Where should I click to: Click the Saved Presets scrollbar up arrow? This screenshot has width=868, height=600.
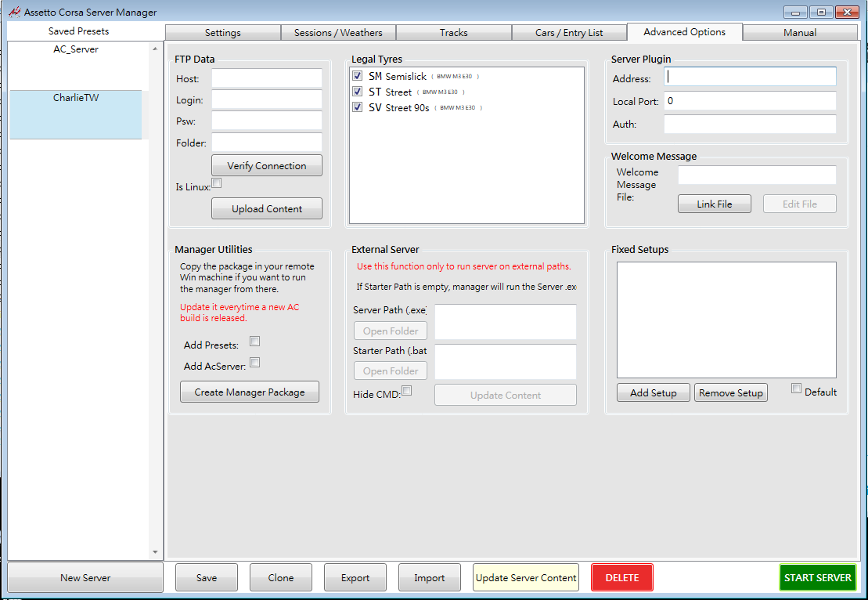(x=155, y=49)
